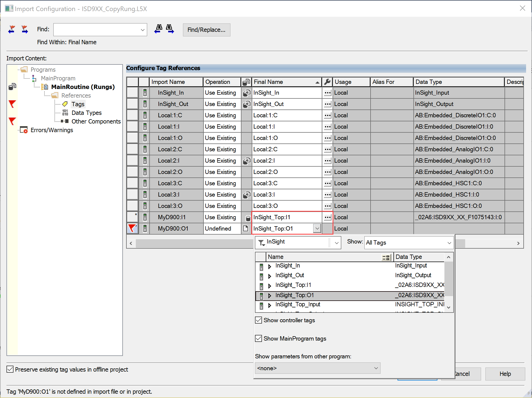
Task: Click the red error flag on the MyD900:O1 row
Action: point(132,228)
